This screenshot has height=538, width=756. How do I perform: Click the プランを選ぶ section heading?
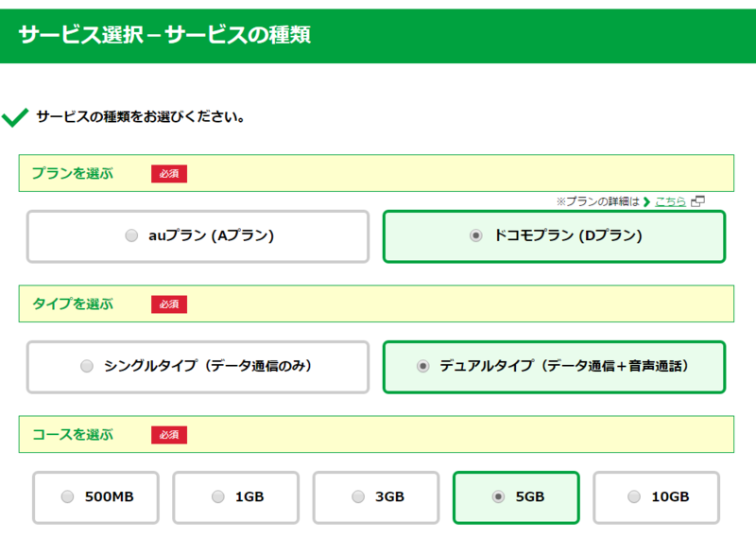[73, 173]
